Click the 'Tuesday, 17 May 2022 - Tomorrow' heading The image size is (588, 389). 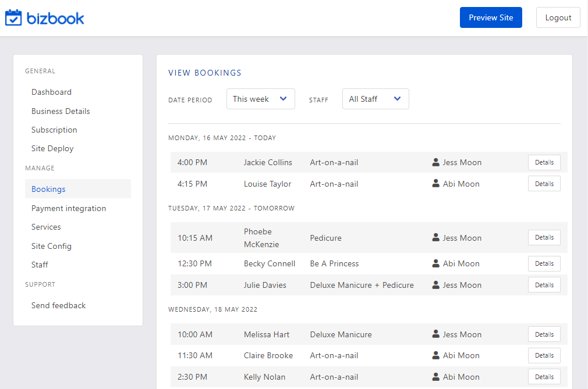[231, 208]
